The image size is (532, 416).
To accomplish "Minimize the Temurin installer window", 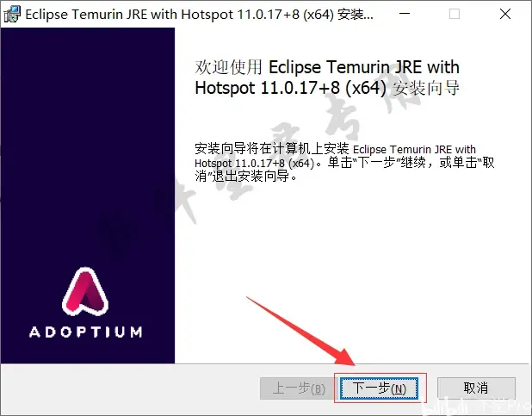I will pos(405,14).
